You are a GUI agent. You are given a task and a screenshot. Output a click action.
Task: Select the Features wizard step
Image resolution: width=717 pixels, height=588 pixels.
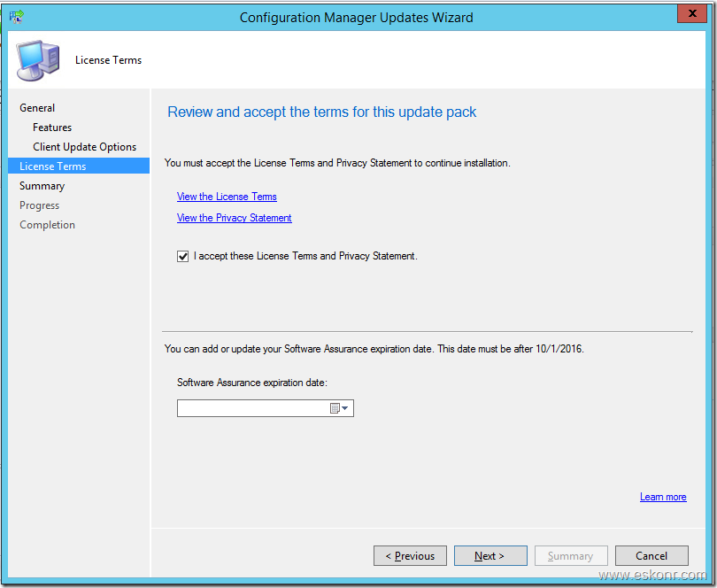[x=52, y=128]
